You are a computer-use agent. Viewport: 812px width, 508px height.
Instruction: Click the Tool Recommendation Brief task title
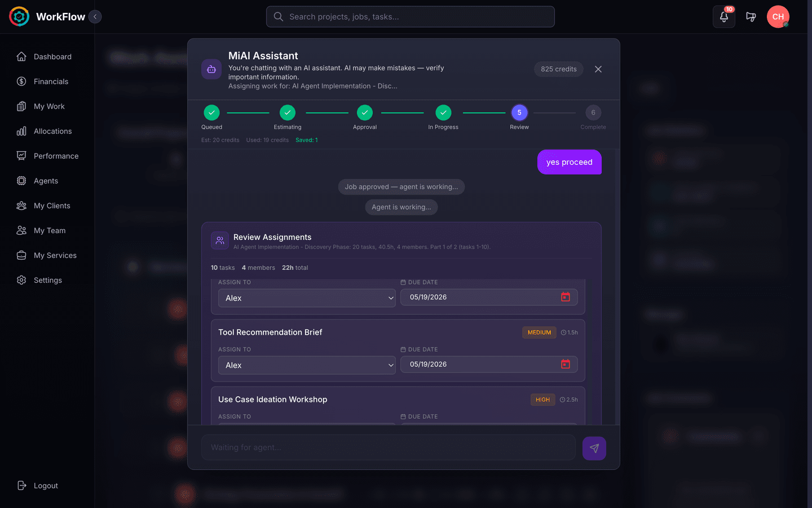(x=270, y=332)
